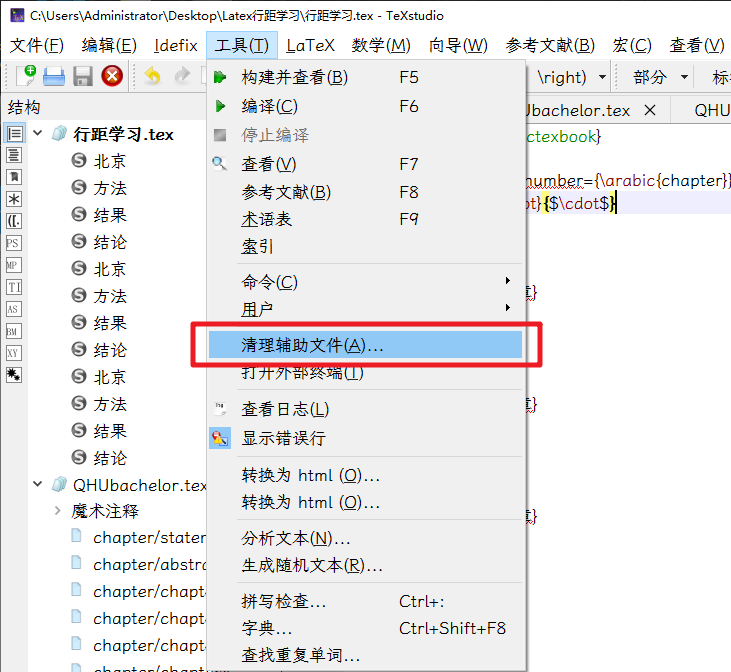The width and height of the screenshot is (731, 672).
Task: Open the \right) dropdown arrow
Action: (602, 76)
